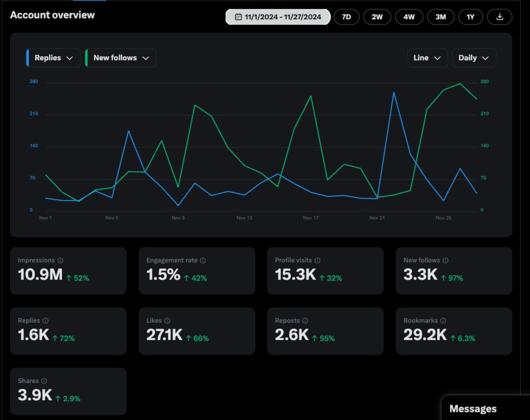Select the 7D time range
This screenshot has height=420, width=530.
click(347, 17)
